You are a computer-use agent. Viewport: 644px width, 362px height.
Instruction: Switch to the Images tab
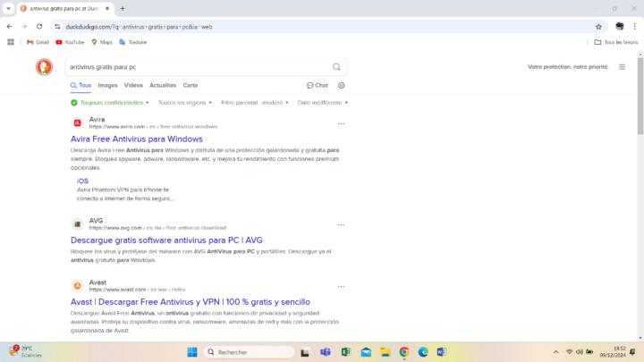107,86
